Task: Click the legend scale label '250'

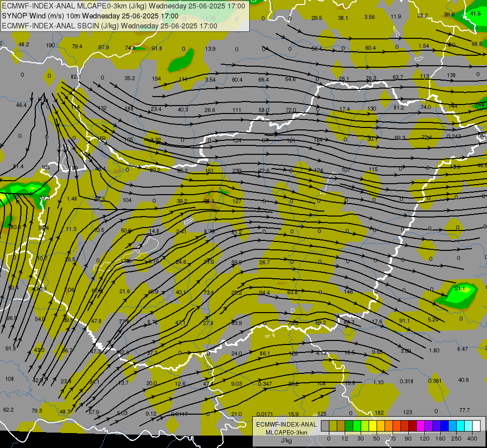Action: coord(456,439)
